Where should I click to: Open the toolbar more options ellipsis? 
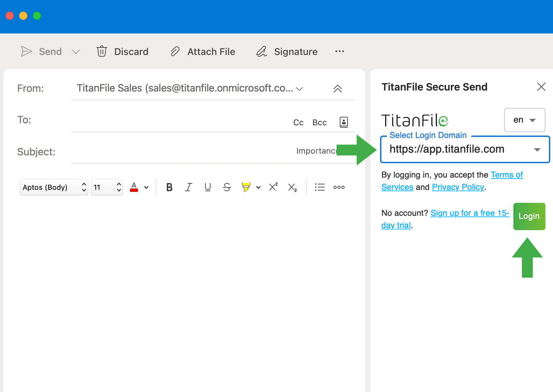(x=340, y=51)
